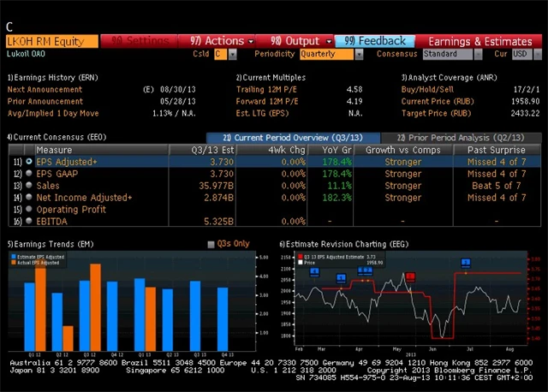Expand the 98) Output menu
This screenshot has height=392, width=548.
click(295, 41)
